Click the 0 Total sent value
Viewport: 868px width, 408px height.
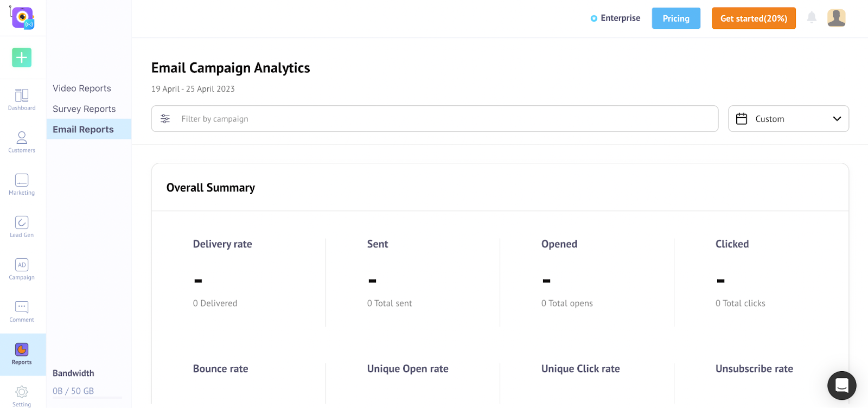(390, 303)
